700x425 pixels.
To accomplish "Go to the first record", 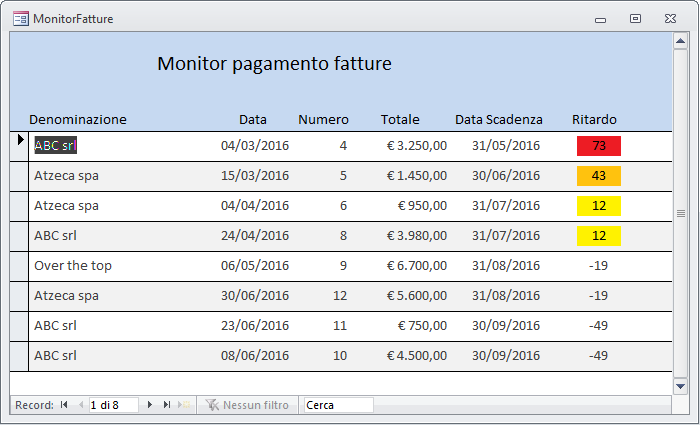I will pos(64,405).
